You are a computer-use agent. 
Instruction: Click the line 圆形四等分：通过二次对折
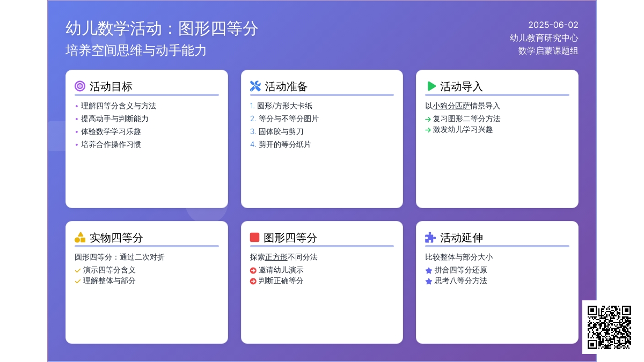point(120,257)
